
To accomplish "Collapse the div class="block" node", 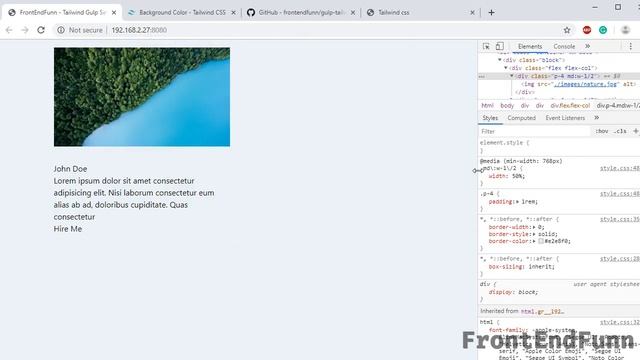I will pos(500,60).
